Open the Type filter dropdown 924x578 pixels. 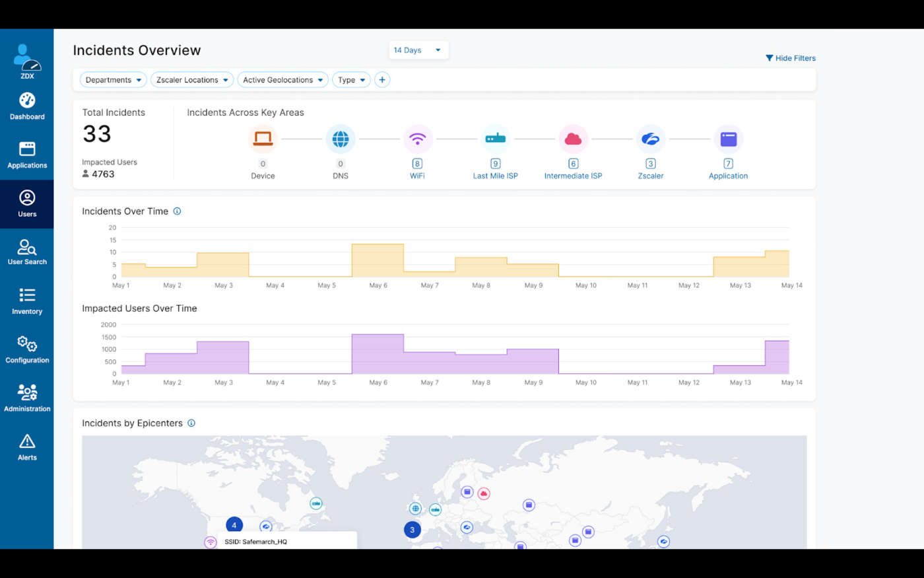pos(351,79)
